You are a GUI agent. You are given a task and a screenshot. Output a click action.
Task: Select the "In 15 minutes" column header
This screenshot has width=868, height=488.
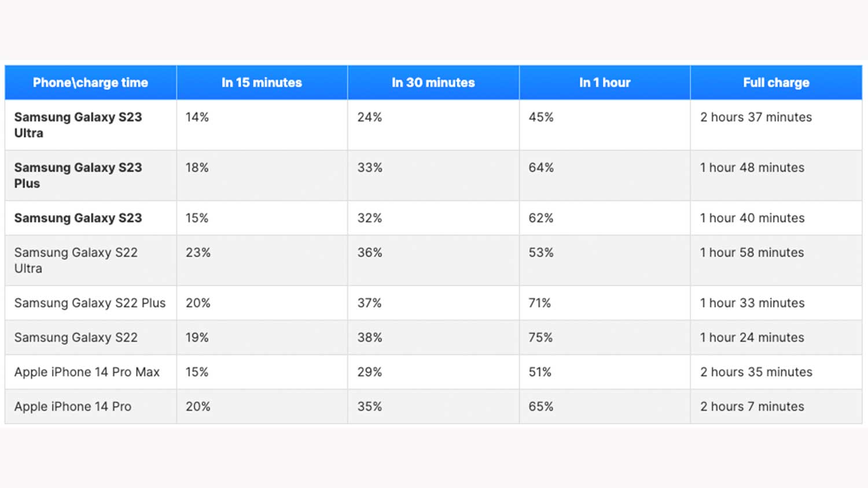pos(262,83)
